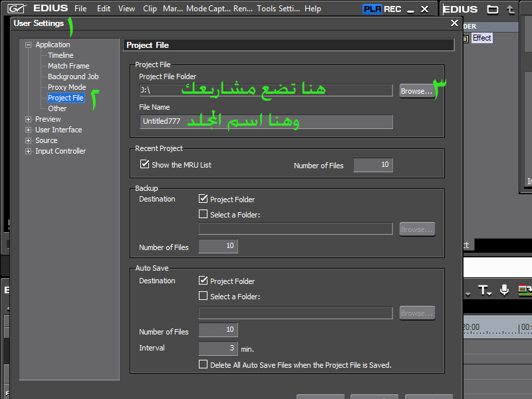Select Match Frame in settings tree
The image size is (532, 399).
coord(68,66)
